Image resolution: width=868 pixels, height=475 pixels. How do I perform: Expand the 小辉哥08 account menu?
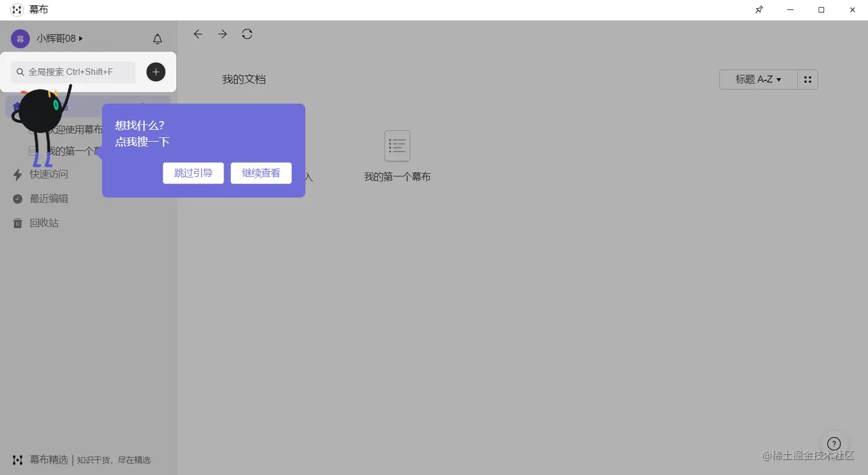[x=57, y=38]
